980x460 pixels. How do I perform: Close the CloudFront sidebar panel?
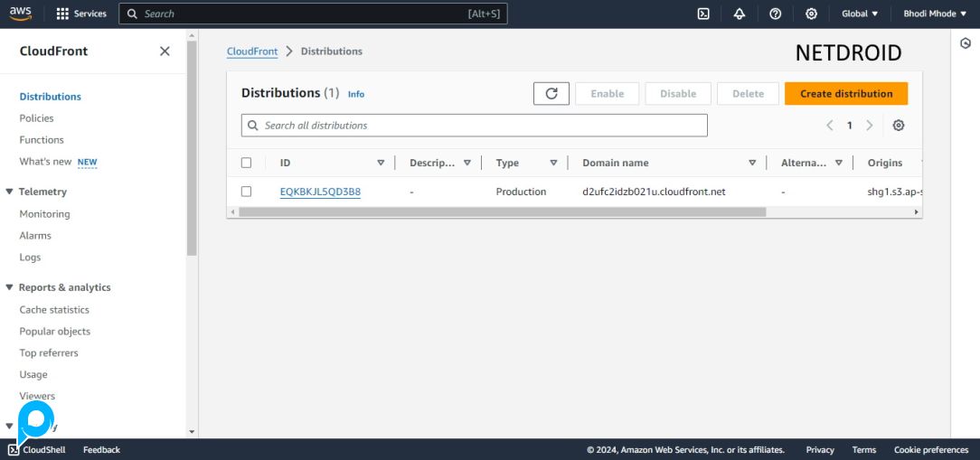pyautogui.click(x=165, y=52)
